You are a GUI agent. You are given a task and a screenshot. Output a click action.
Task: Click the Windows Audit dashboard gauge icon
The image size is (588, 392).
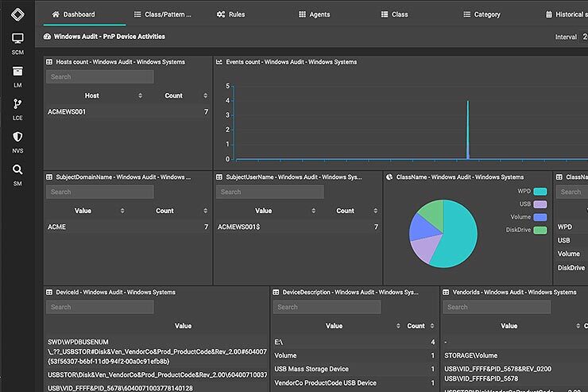pos(48,37)
